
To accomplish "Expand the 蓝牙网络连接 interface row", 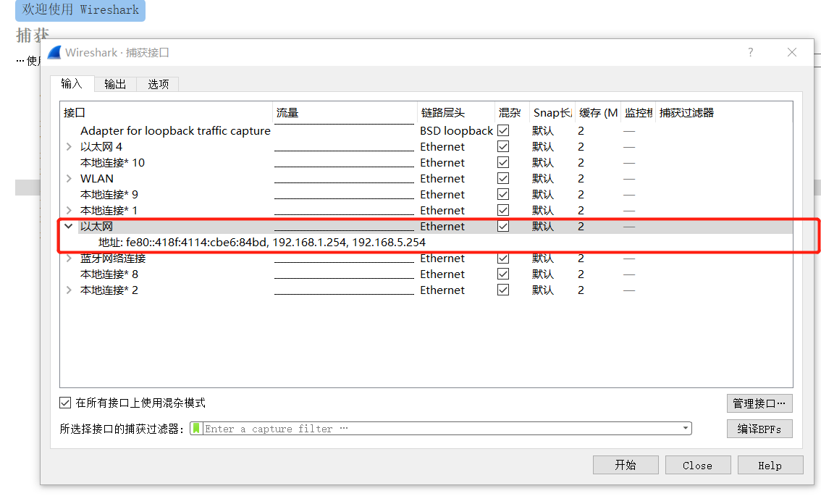I will click(x=69, y=259).
